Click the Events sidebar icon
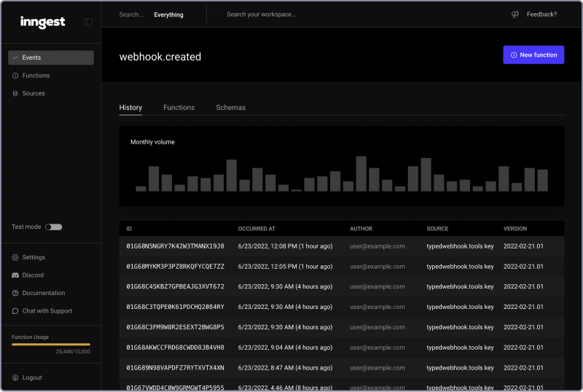This screenshot has height=392, width=583. 15,58
